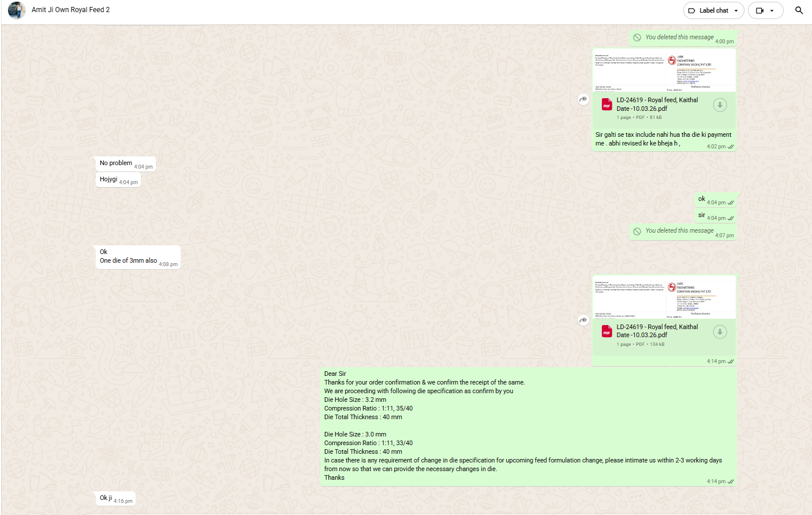This screenshot has width=812, height=515.
Task: Forward the first LD-24619 PDF message
Action: tap(583, 99)
